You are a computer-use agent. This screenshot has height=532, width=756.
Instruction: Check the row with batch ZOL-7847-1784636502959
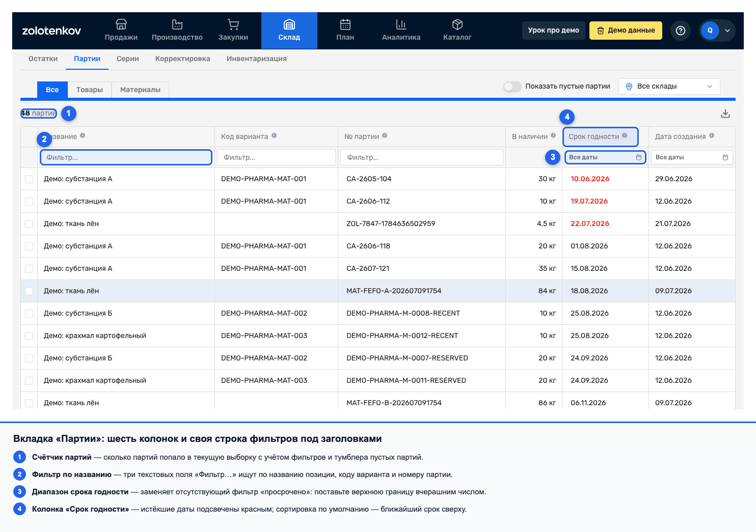pyautogui.click(x=29, y=224)
